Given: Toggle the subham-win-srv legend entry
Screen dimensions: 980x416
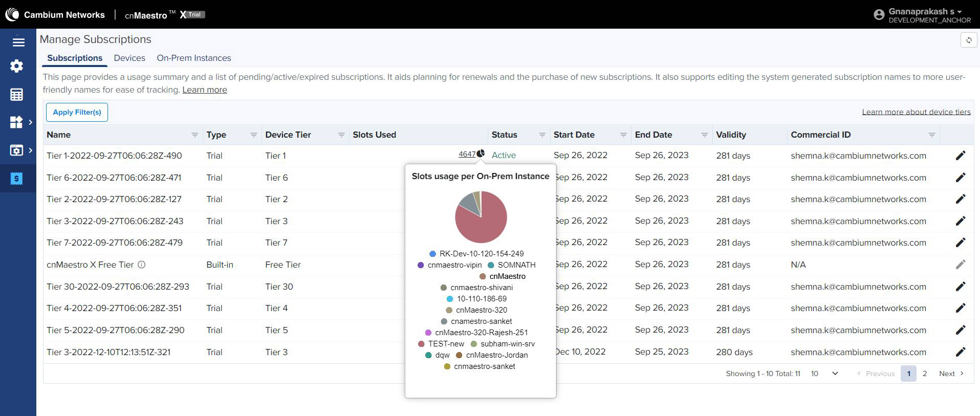Looking at the screenshot, I should point(503,344).
